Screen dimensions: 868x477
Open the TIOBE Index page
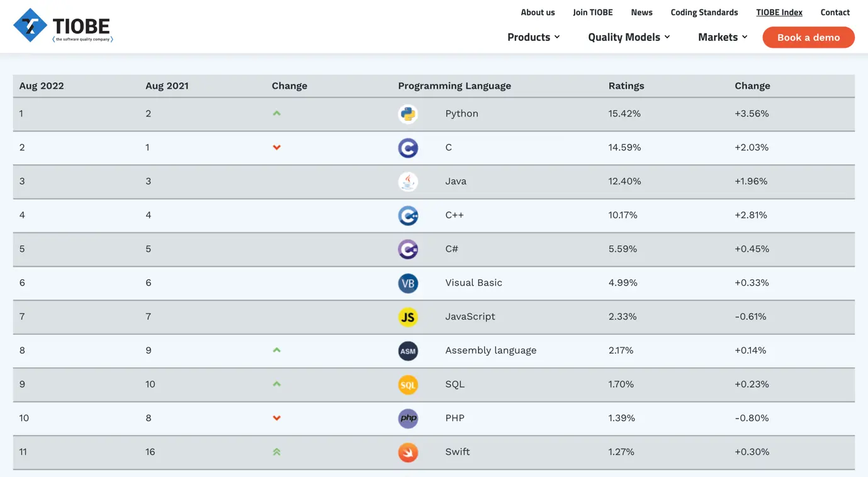click(779, 12)
